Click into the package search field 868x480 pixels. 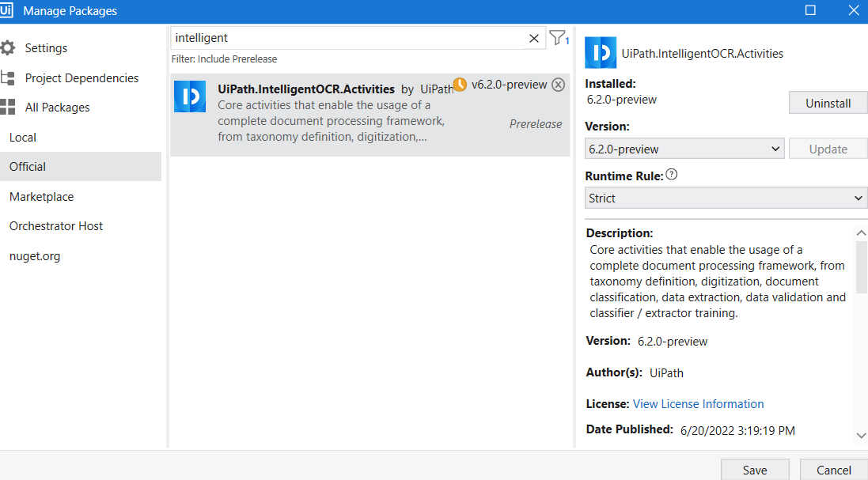(x=348, y=38)
